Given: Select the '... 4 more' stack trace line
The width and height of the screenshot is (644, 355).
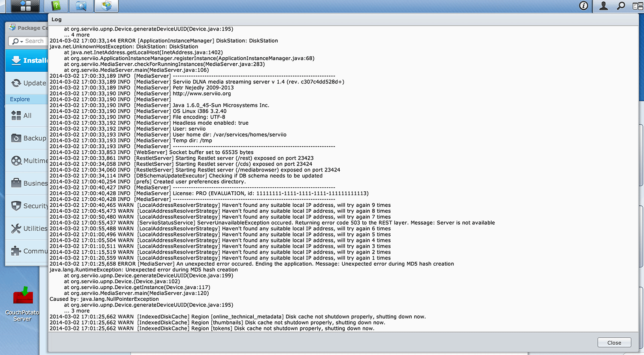Looking at the screenshot, I should 77,35.
